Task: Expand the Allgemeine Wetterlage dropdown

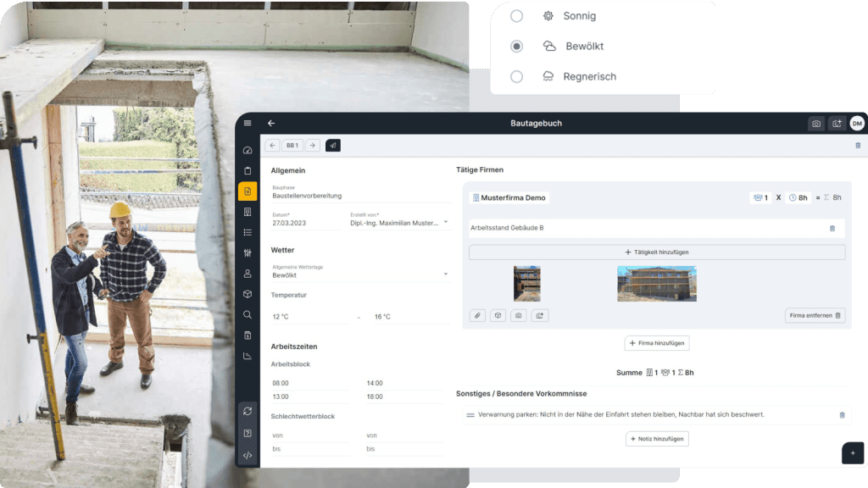Action: point(446,274)
